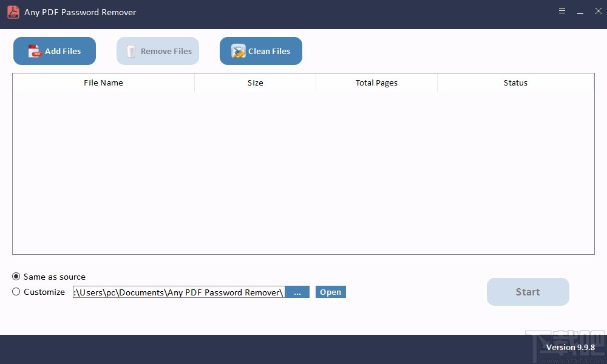
Task: Click the PDF icon on Add Files button
Action: [35, 51]
